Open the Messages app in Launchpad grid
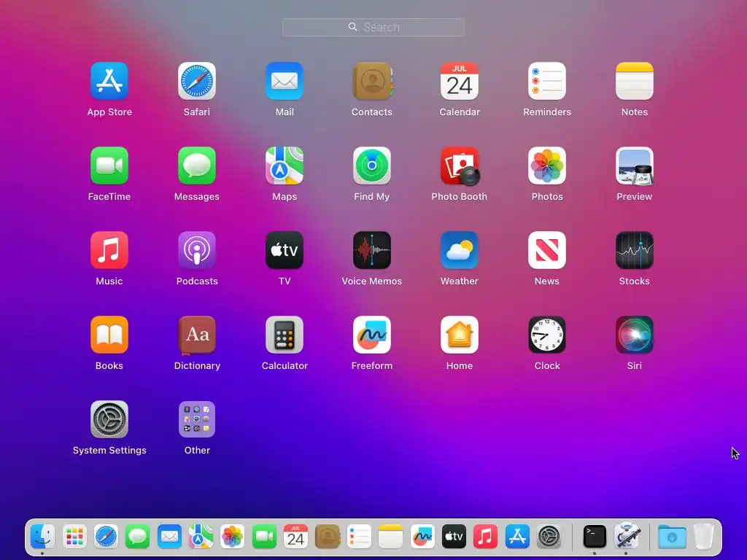This screenshot has height=560, width=747. [x=197, y=166]
